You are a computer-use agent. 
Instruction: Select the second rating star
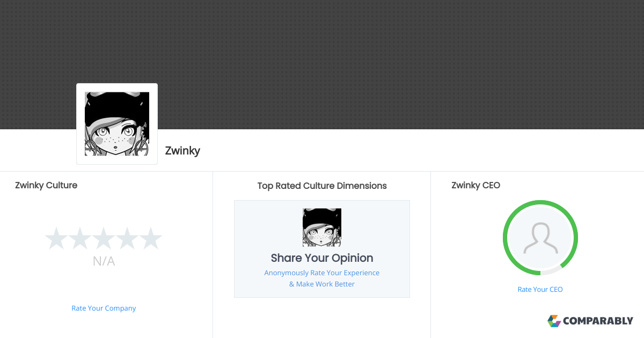(x=79, y=239)
